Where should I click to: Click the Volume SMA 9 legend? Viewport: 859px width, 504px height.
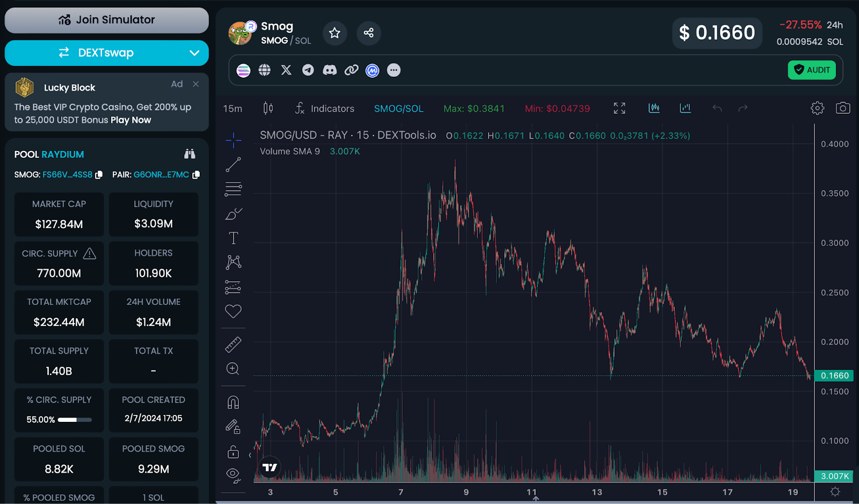[290, 151]
